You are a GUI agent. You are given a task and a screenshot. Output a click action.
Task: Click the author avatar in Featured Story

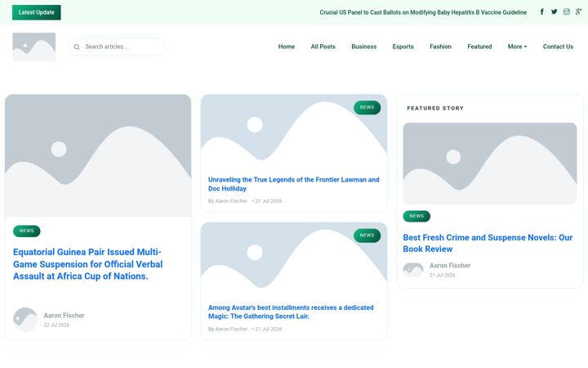pos(413,270)
